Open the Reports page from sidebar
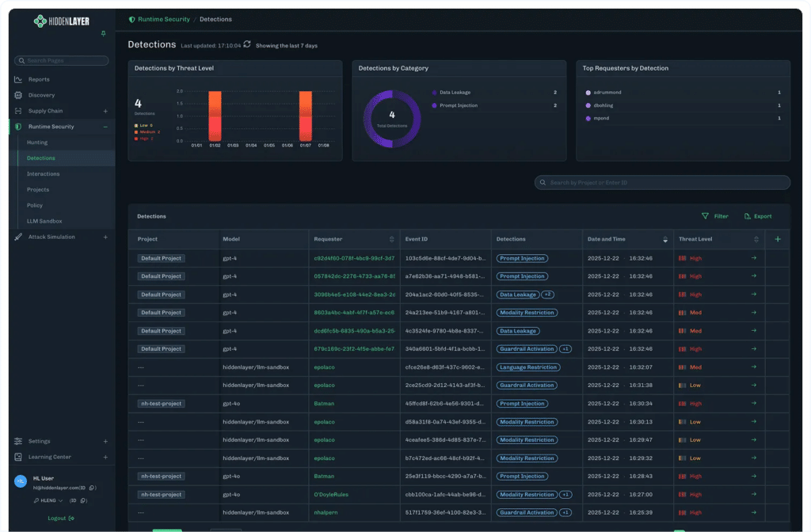811x532 pixels. click(x=39, y=80)
